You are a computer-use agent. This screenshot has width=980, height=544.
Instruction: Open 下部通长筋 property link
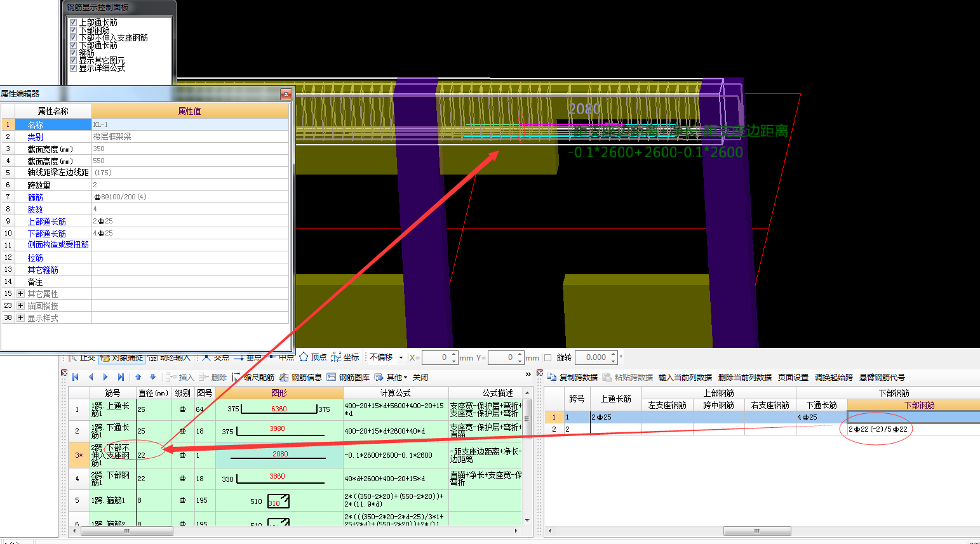click(x=47, y=234)
